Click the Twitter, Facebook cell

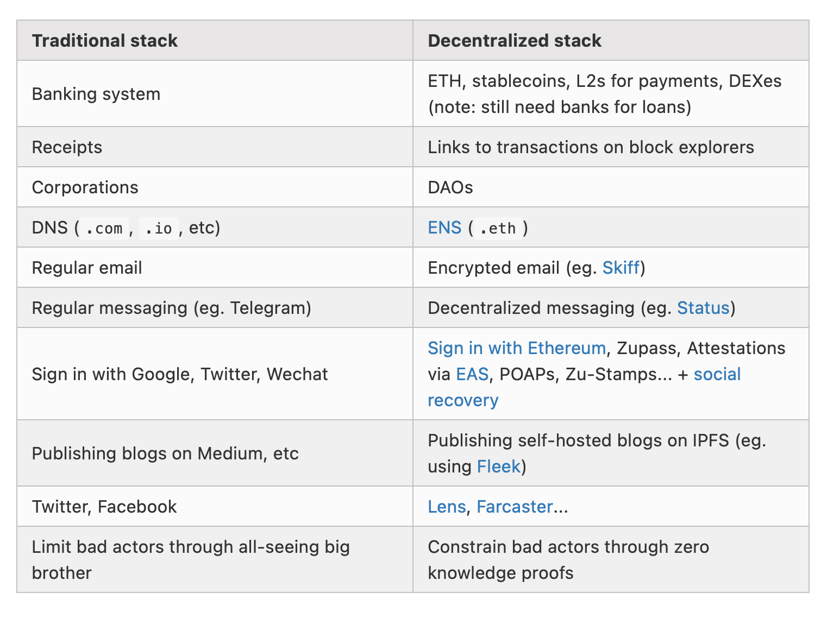[x=104, y=507]
